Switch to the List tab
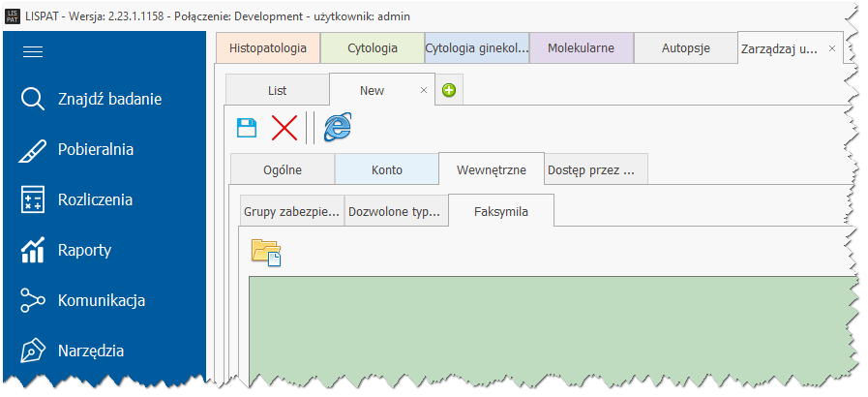Image resolution: width=868 pixels, height=397 pixels. (277, 90)
